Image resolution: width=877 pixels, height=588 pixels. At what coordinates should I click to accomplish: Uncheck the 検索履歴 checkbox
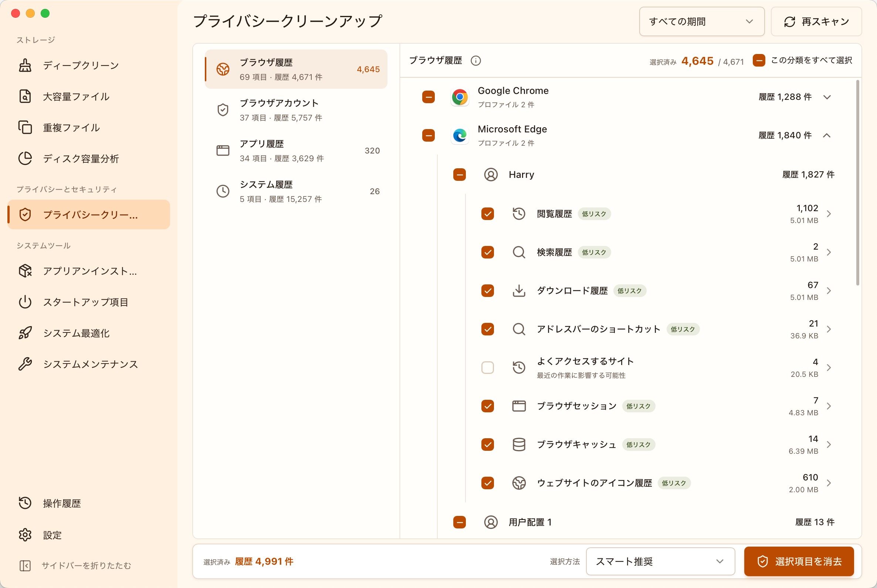click(487, 252)
